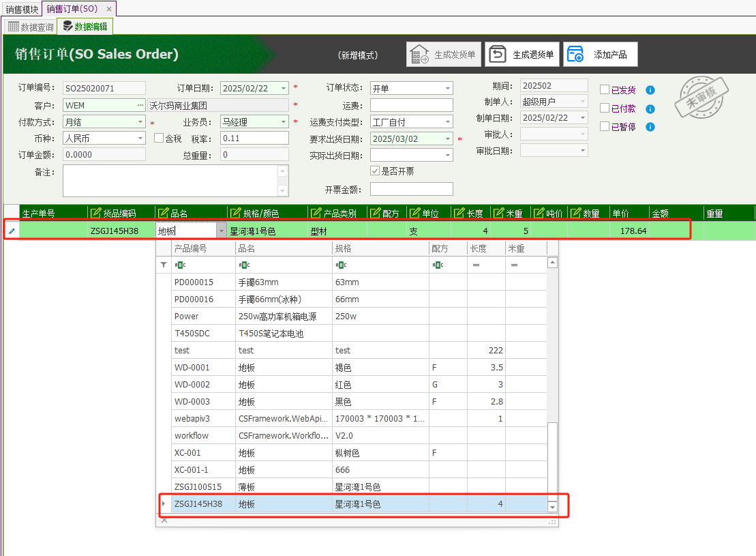The height and width of the screenshot is (556, 756).
Task: Sort lookup by 产品编号 column header
Action: (x=203, y=248)
